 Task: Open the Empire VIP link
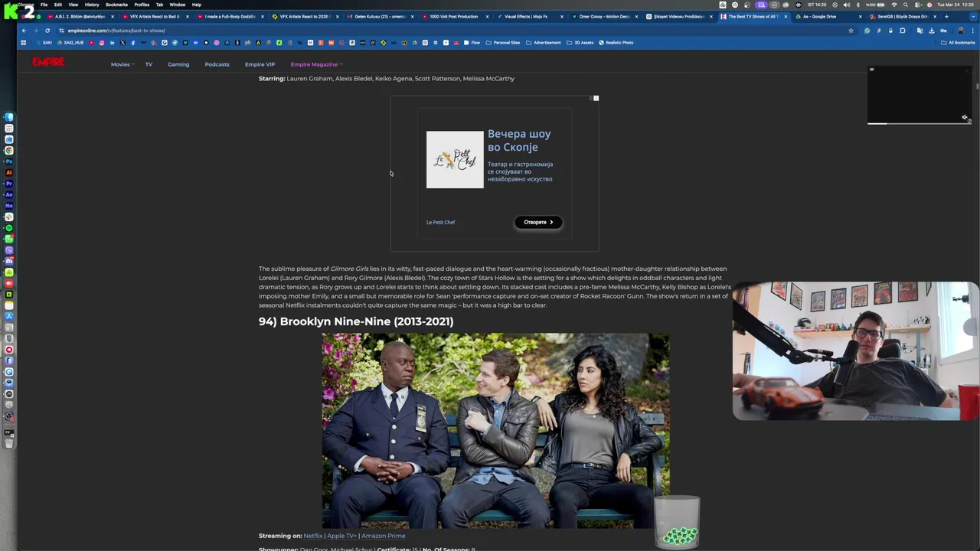tap(260, 64)
